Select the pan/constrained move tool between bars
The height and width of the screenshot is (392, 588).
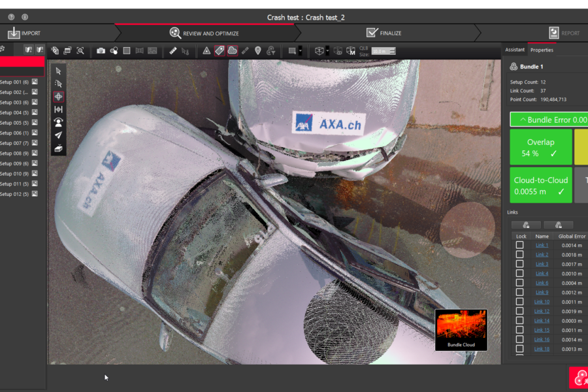[58, 109]
